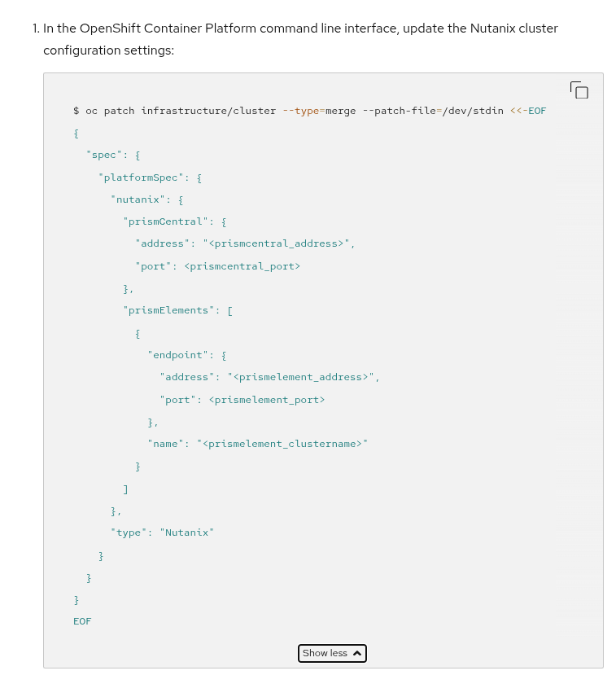Click the "platformSpec" key
Screen dimensions: 616x675
tap(143, 177)
